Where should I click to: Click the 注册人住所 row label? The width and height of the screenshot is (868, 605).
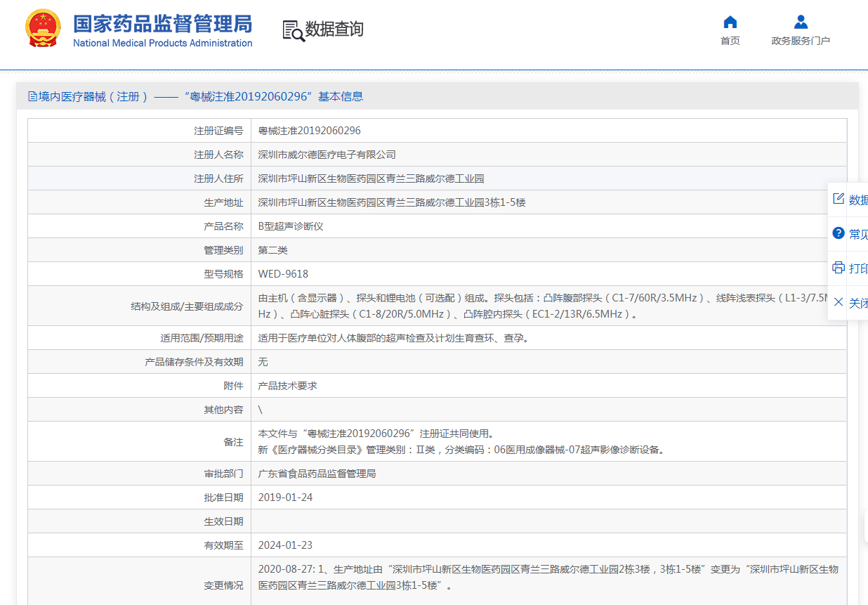tap(219, 178)
